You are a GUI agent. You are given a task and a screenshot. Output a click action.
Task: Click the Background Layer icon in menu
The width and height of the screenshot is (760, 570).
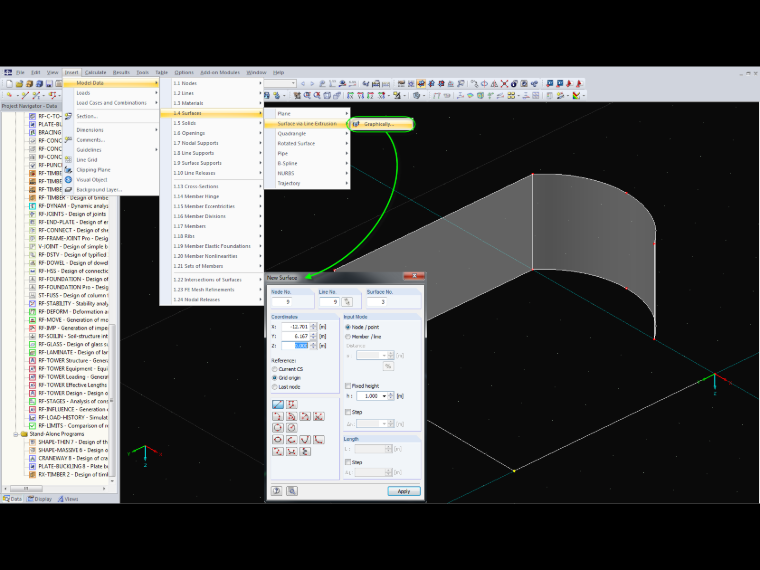click(x=68, y=190)
